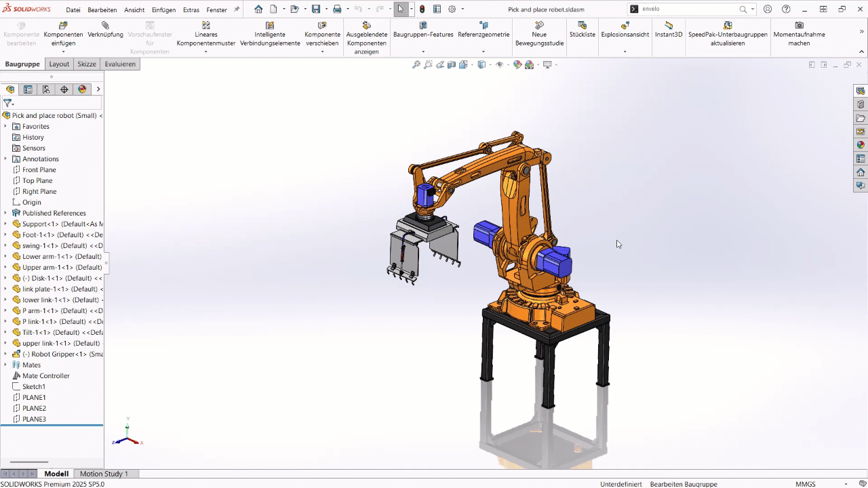Switch to the Motion Study 1 tab

pyautogui.click(x=103, y=474)
